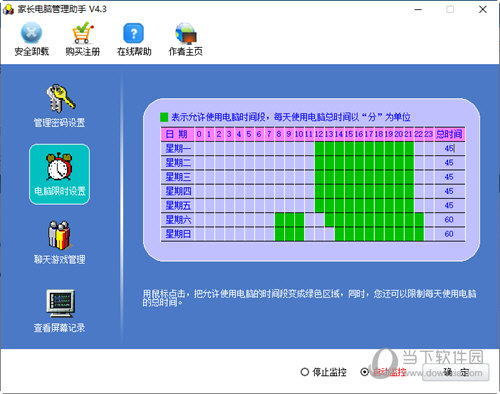
Task: Click the 日期 column header
Action: tap(178, 134)
